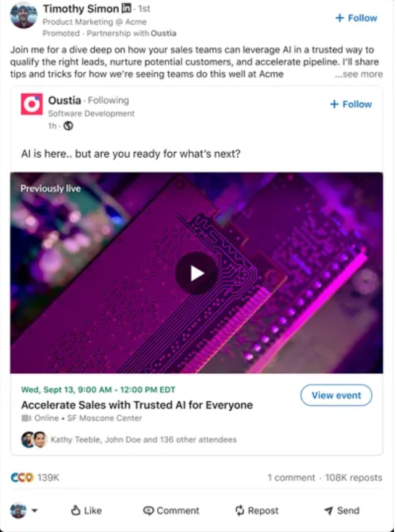Send the post via paper plane
The height and width of the screenshot is (532, 397).
(x=342, y=510)
